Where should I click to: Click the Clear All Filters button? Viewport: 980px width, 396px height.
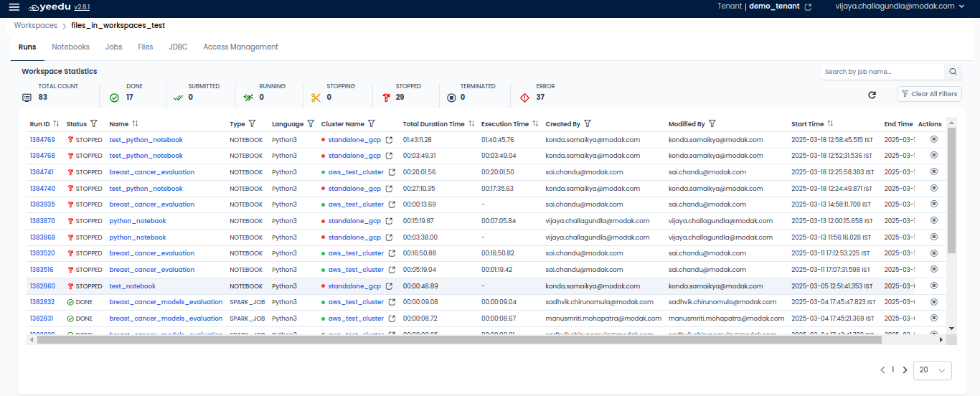(929, 94)
